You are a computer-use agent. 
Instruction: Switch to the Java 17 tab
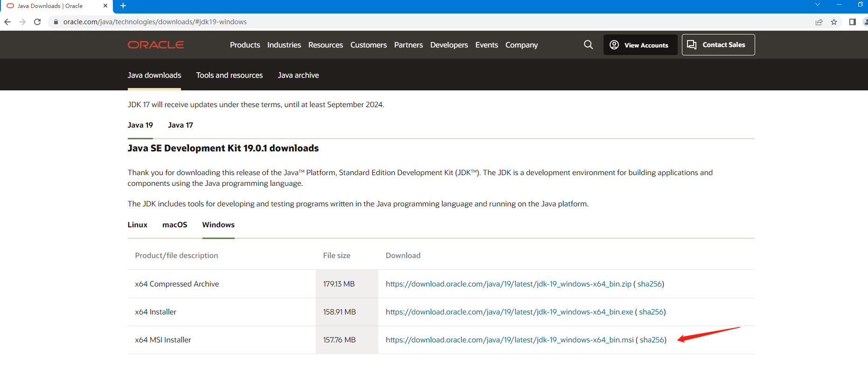[x=181, y=125]
